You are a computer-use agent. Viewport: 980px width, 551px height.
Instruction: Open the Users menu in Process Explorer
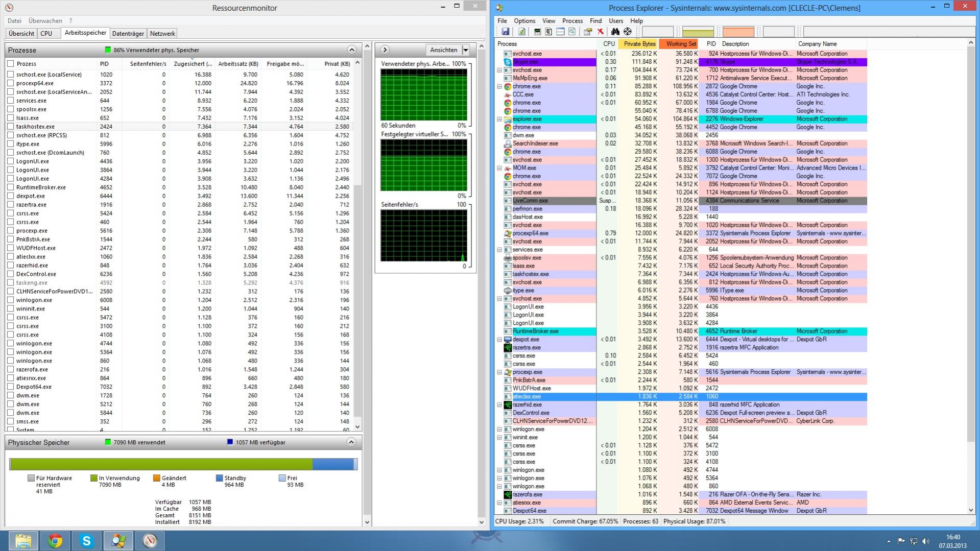pos(615,21)
